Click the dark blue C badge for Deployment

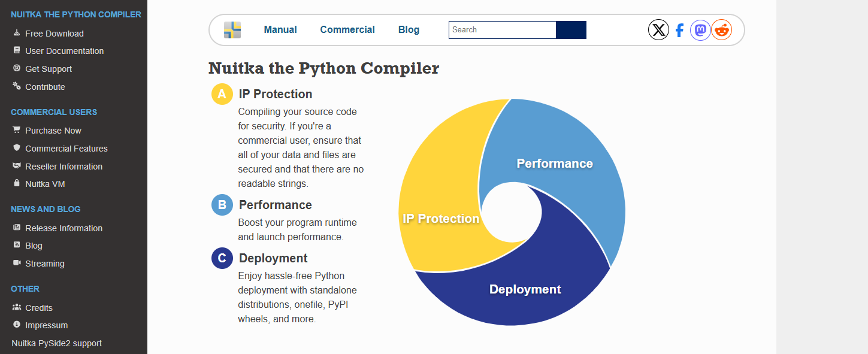(222, 258)
